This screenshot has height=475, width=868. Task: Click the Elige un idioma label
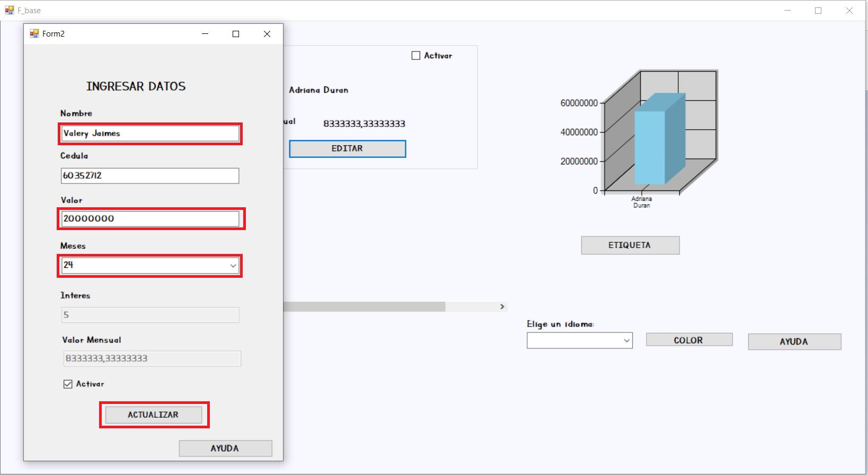click(560, 324)
